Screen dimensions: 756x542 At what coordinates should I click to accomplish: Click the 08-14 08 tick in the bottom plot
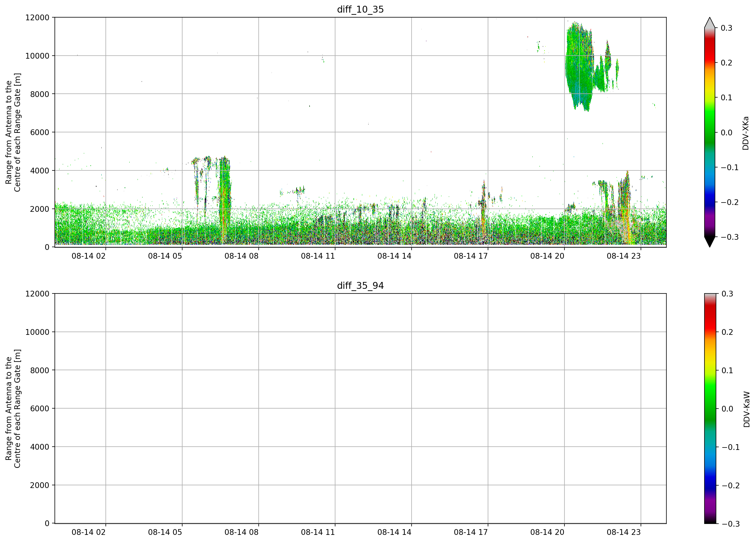click(x=241, y=532)
